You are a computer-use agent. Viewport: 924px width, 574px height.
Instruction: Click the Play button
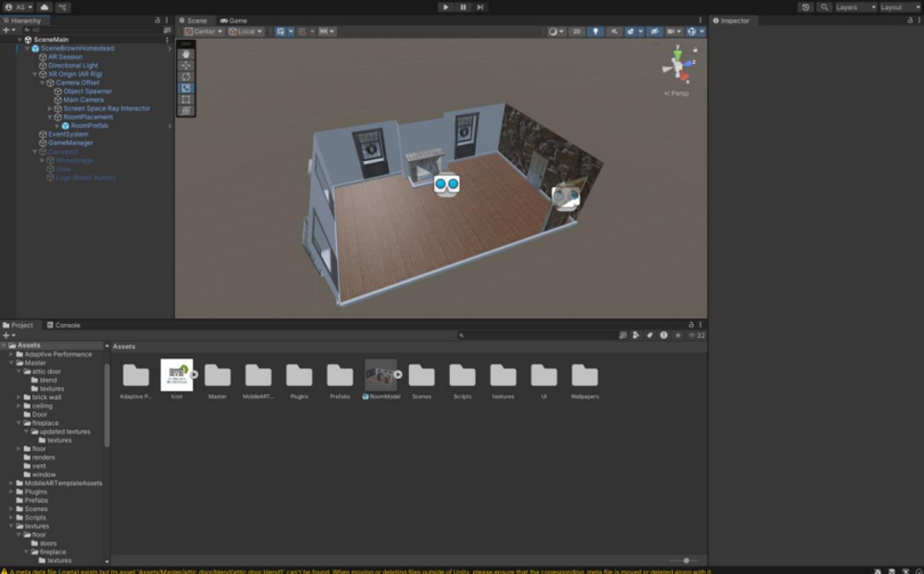tap(445, 6)
